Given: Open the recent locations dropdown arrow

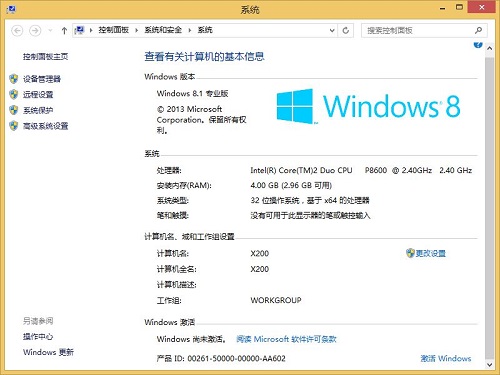Looking at the screenshot, I should click(x=50, y=31).
